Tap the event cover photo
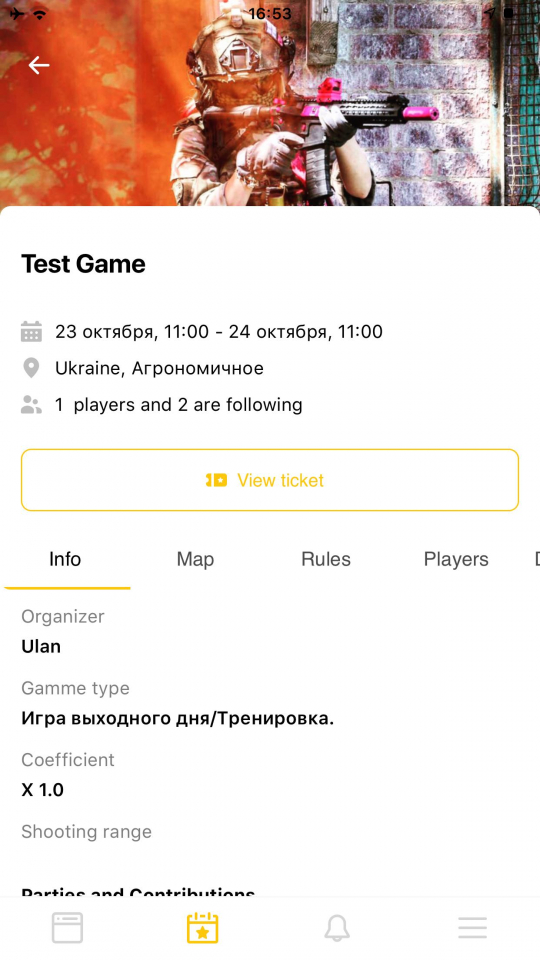This screenshot has width=540, height=960. tap(270, 104)
